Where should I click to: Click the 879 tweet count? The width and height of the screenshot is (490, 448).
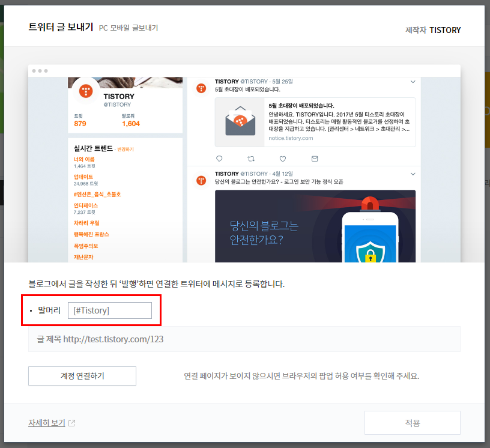pos(80,124)
